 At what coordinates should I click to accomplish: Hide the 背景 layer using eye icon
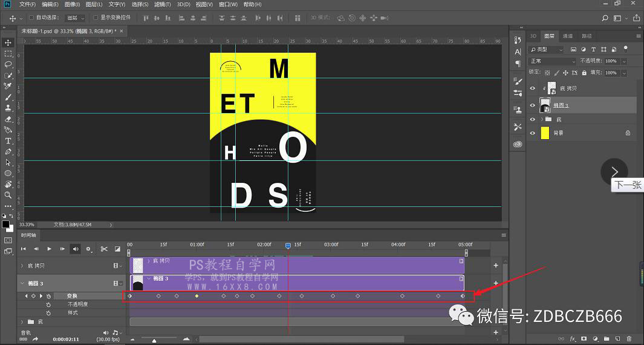coord(533,133)
